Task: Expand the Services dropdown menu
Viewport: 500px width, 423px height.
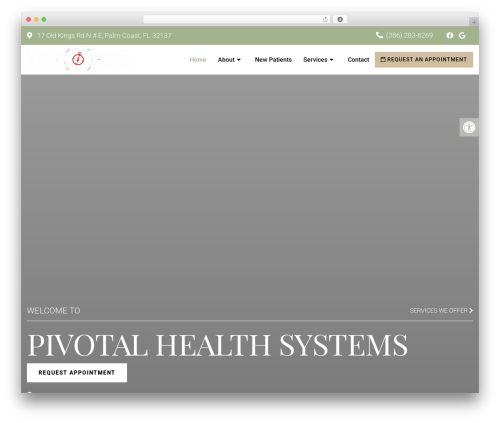Action: click(x=318, y=60)
